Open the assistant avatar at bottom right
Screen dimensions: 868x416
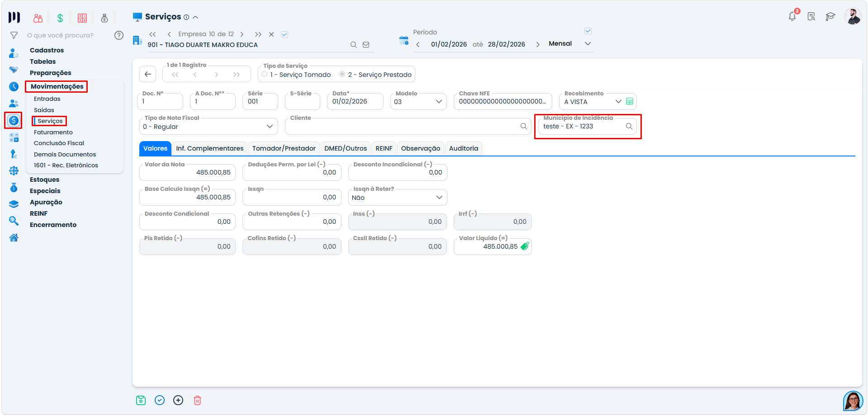(x=853, y=401)
